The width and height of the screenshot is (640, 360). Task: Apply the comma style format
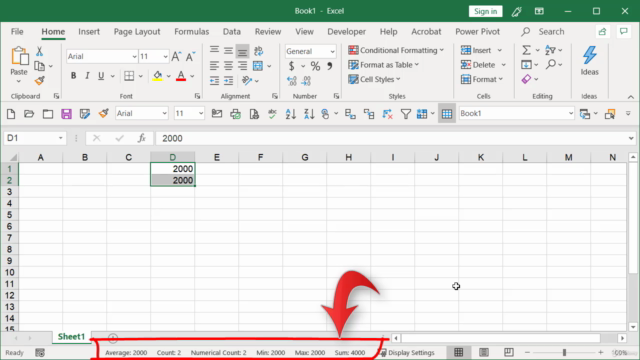click(329, 66)
